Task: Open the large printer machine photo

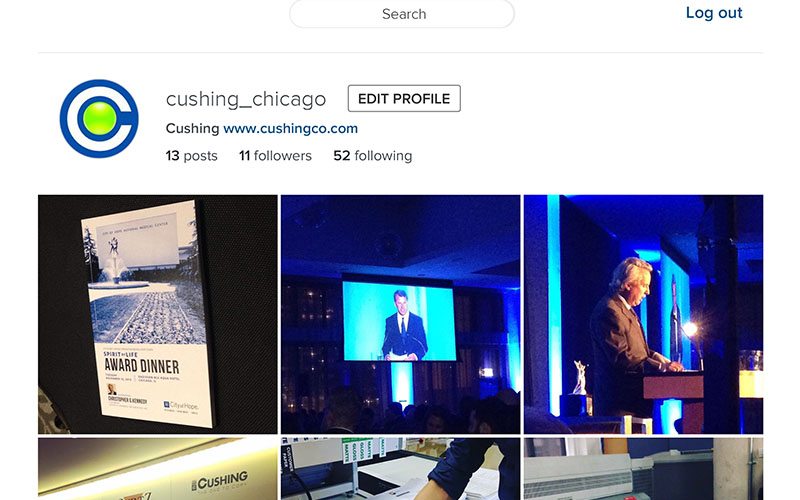Action: [643, 469]
